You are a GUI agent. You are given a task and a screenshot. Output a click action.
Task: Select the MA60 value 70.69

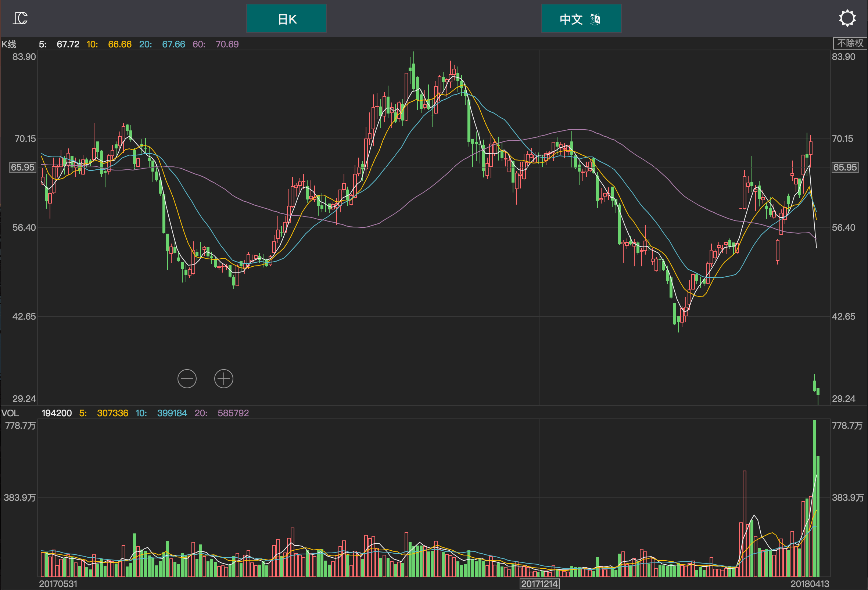(x=227, y=44)
